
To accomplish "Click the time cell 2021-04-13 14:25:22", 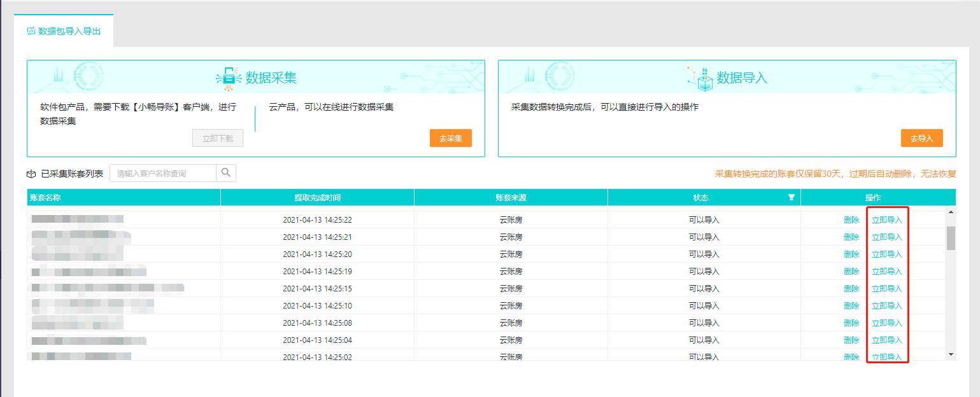I will pyautogui.click(x=317, y=220).
